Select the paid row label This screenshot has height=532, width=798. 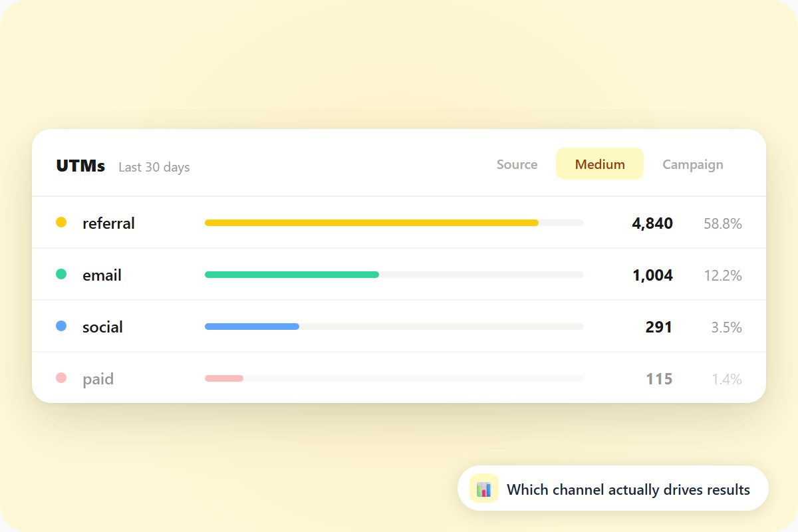tap(98, 380)
